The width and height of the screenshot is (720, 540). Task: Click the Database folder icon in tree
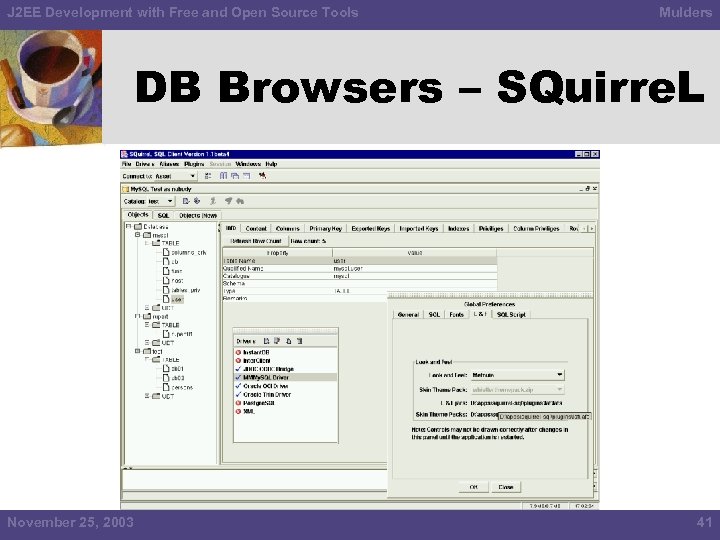coord(138,226)
